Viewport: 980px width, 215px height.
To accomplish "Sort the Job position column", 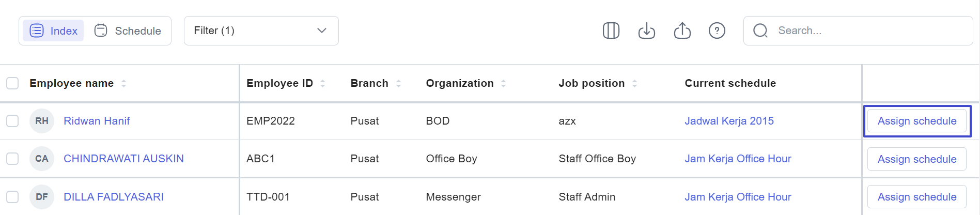I will point(634,83).
